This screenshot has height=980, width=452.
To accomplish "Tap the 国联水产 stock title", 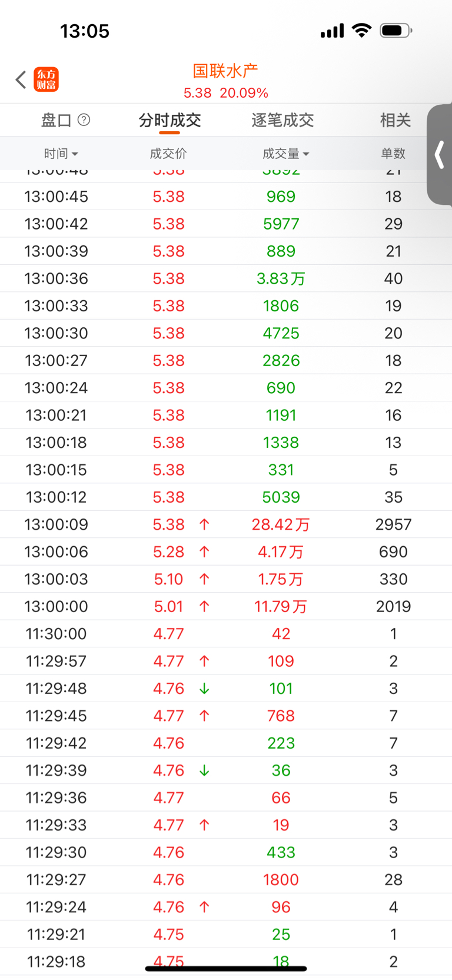I will pos(225,71).
